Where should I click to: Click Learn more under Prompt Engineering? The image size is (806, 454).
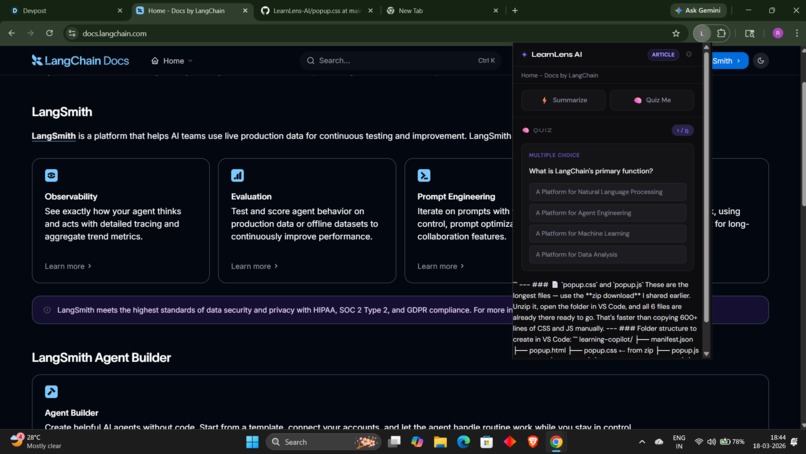tap(441, 266)
